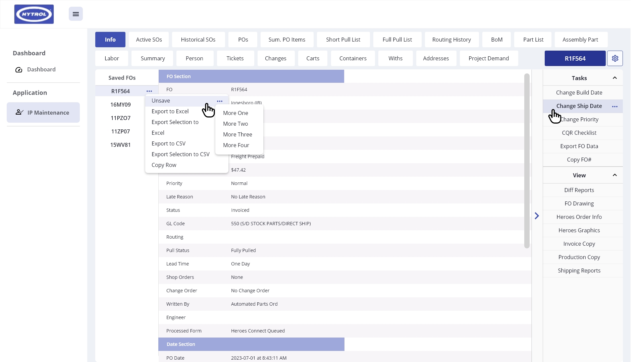Choose More Three from submenu

pos(237,134)
